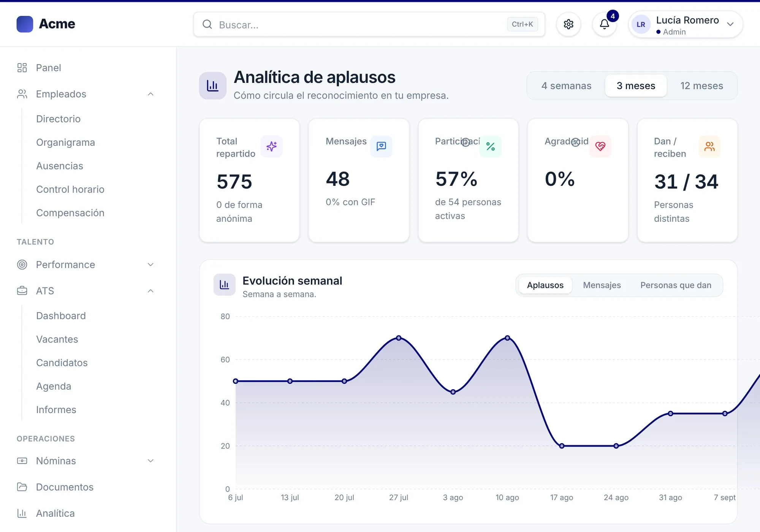Open Directorio in the sidebar
This screenshot has width=760, height=532.
58,119
